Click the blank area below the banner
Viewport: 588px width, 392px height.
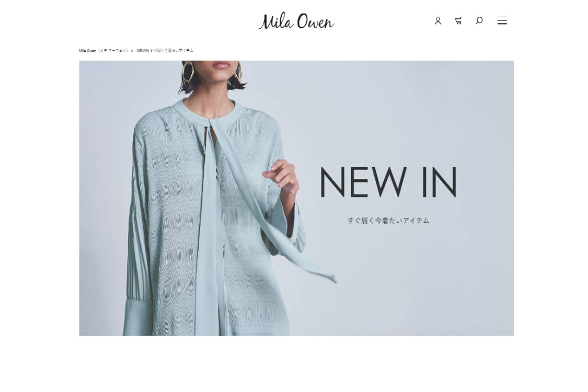click(x=296, y=364)
